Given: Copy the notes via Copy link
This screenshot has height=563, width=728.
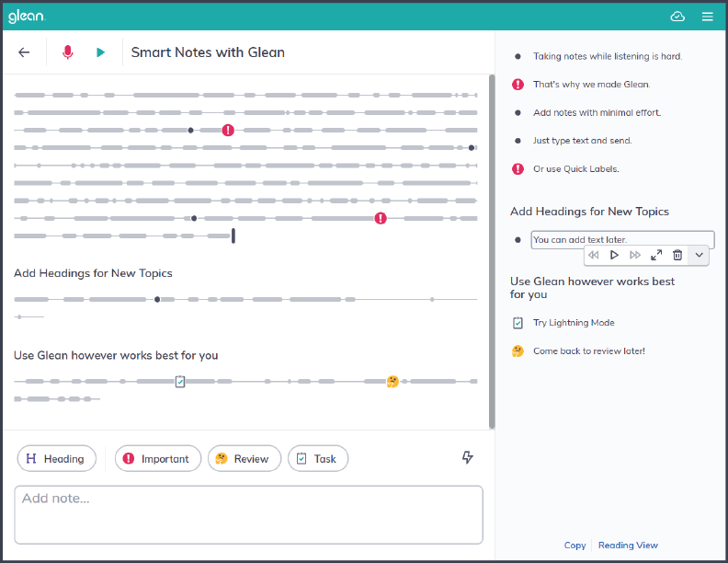Looking at the screenshot, I should (x=574, y=546).
